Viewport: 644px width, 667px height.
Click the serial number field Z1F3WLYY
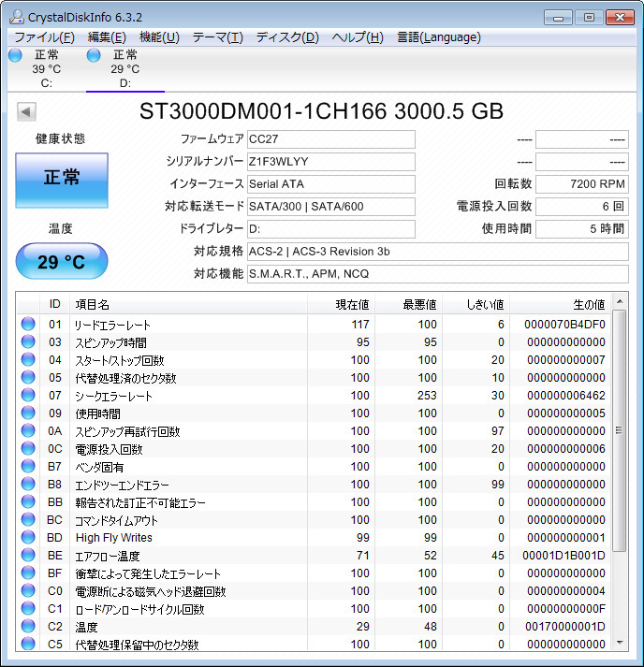[x=330, y=162]
